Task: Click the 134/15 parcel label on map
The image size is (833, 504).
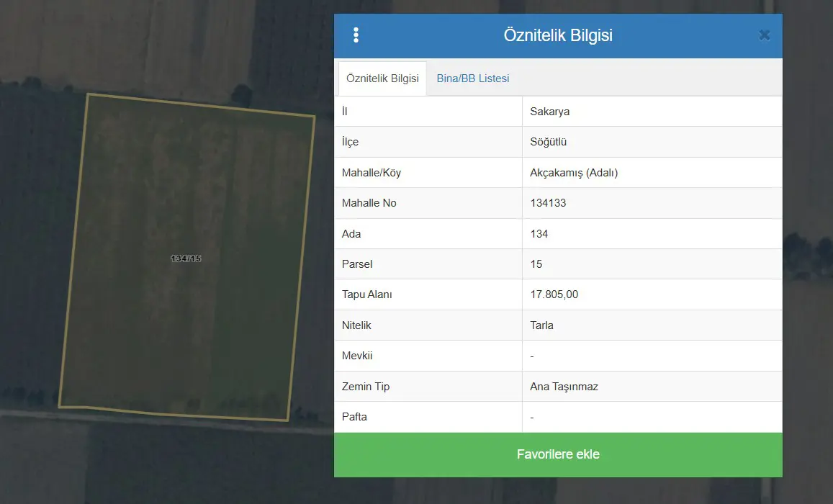Action: [186, 258]
